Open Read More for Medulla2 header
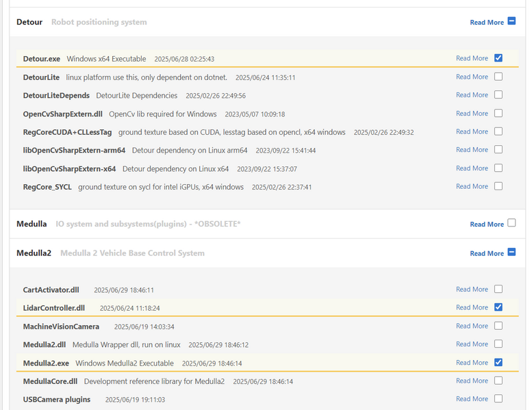 tap(486, 253)
